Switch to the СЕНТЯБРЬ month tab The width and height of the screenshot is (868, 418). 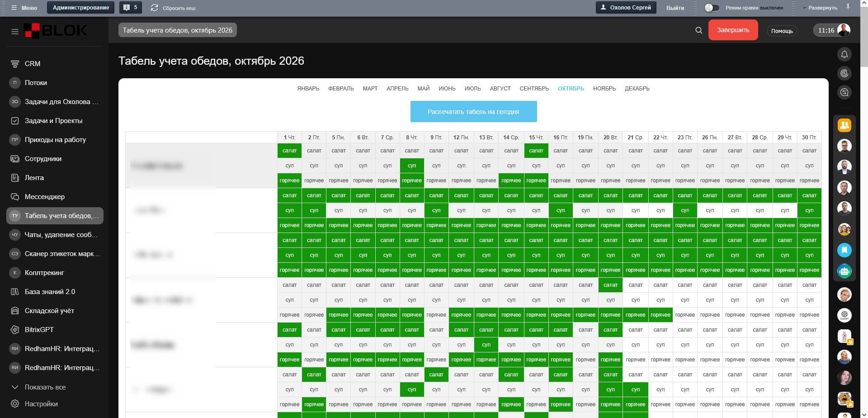(534, 89)
